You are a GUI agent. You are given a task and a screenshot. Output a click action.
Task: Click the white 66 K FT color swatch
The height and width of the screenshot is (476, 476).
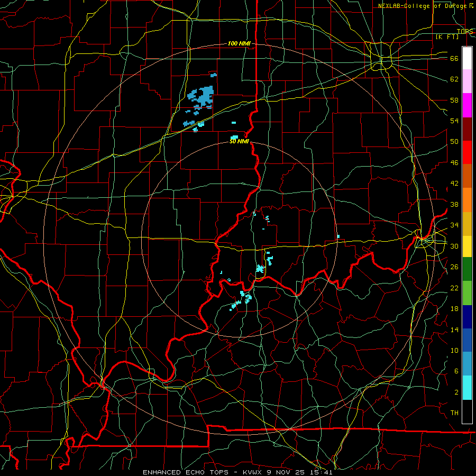[x=467, y=58]
